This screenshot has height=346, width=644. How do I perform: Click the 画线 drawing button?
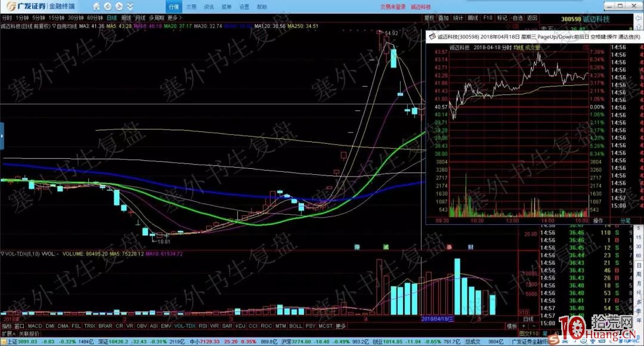click(x=473, y=18)
